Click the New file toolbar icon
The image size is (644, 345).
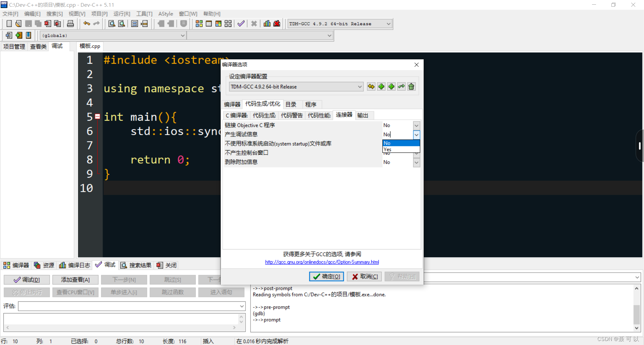pyautogui.click(x=9, y=23)
